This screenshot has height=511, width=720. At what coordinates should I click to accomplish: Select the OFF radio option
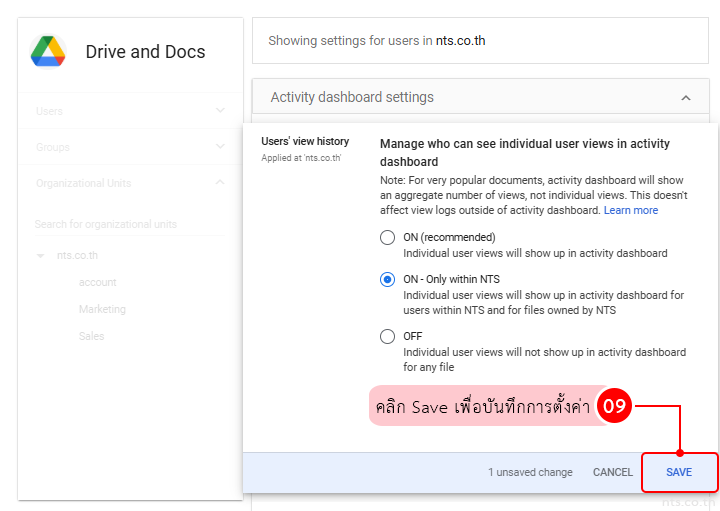[387, 337]
